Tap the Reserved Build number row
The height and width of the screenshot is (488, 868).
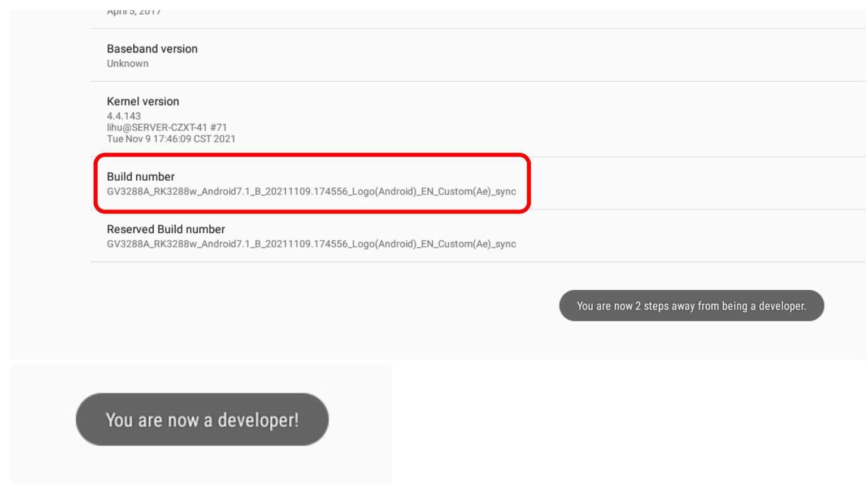478,236
